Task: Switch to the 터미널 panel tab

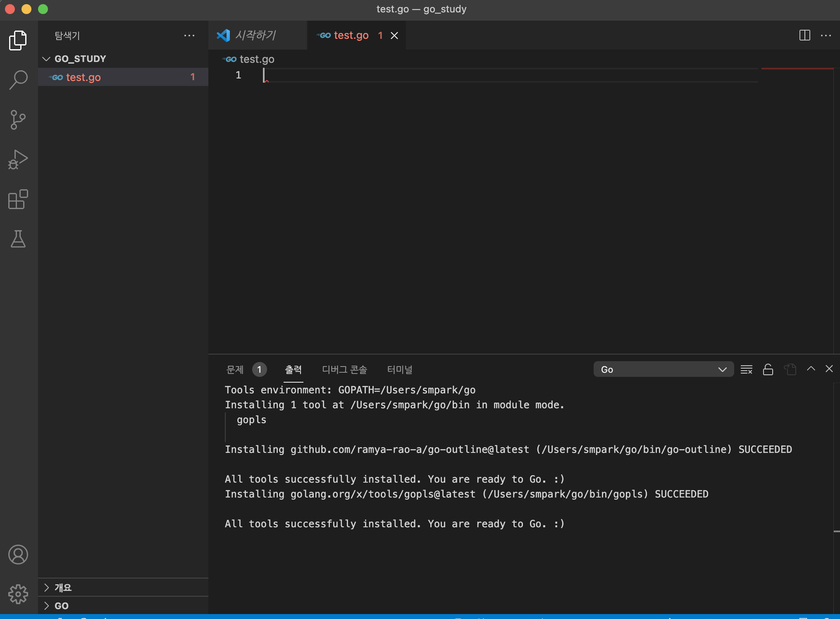Action: (x=399, y=369)
